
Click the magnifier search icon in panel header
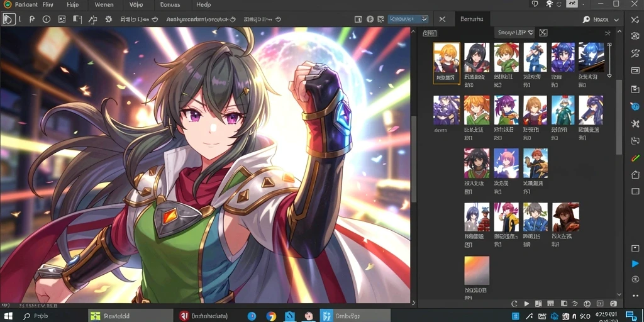pyautogui.click(x=587, y=19)
